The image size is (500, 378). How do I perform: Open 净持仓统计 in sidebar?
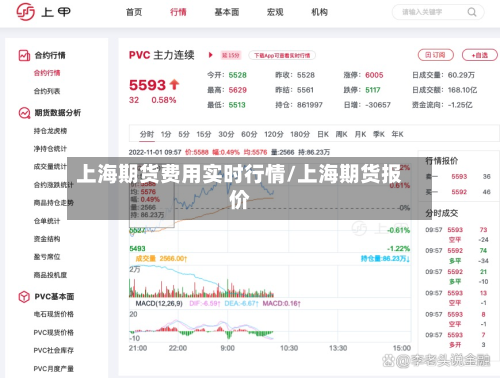[x=50, y=149]
